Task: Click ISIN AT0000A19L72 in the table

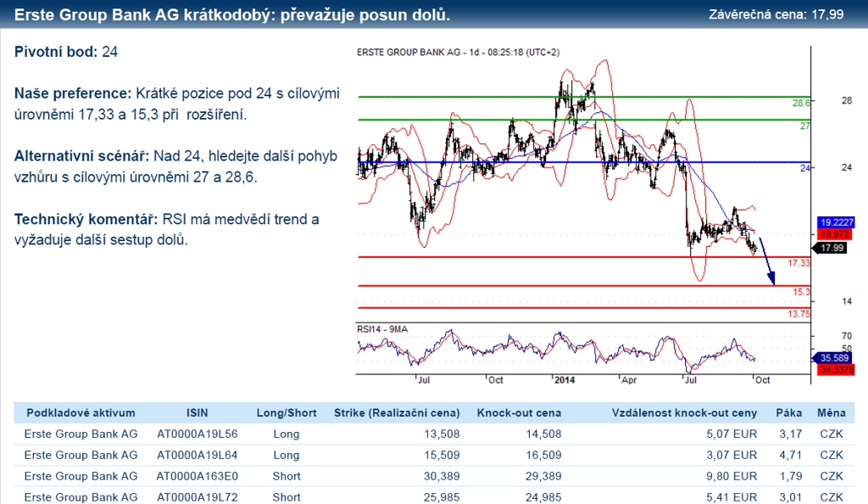Action: (x=197, y=497)
